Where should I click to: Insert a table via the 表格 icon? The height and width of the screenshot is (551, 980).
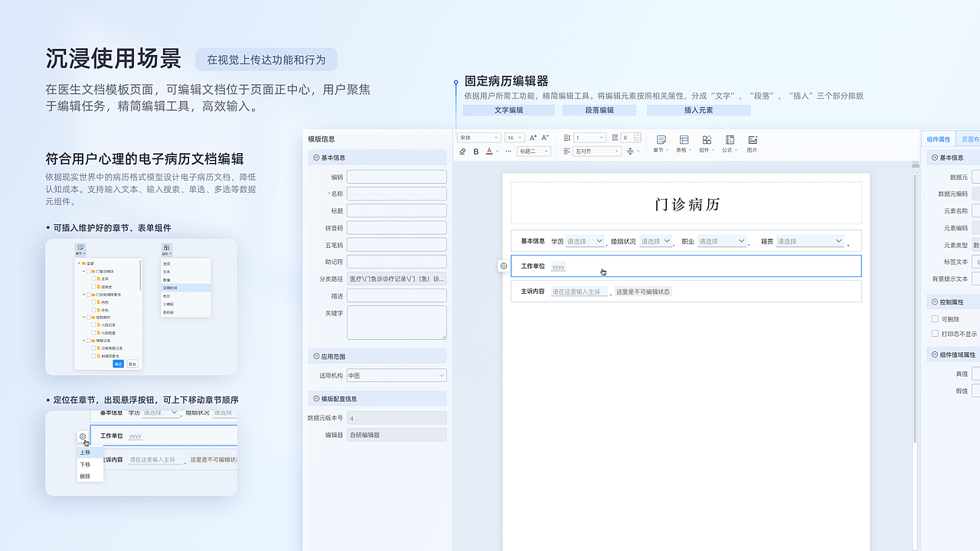[x=683, y=139]
